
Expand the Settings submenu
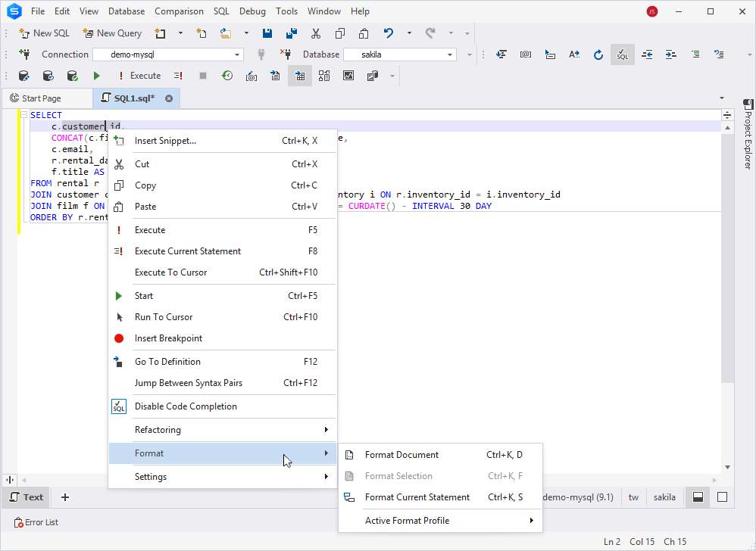click(x=222, y=477)
